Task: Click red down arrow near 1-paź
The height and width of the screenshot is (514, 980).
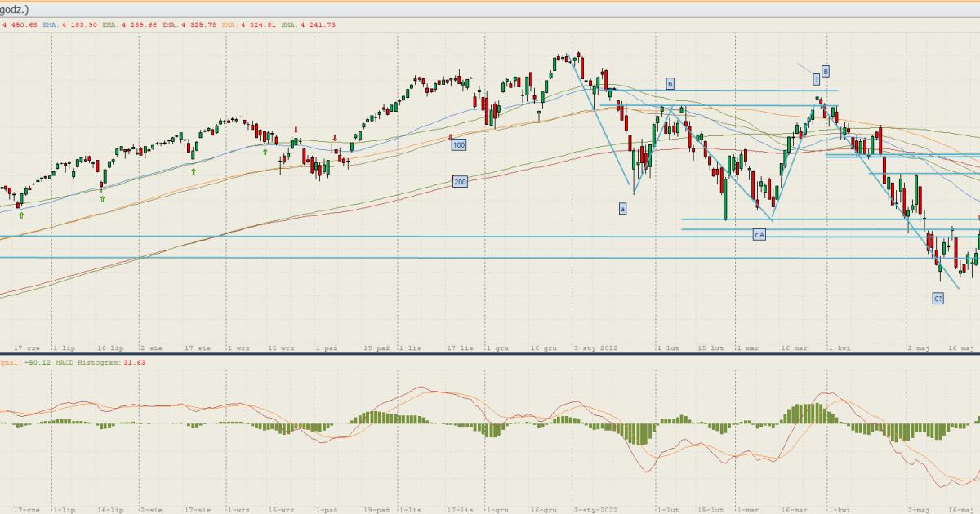Action: point(335,139)
